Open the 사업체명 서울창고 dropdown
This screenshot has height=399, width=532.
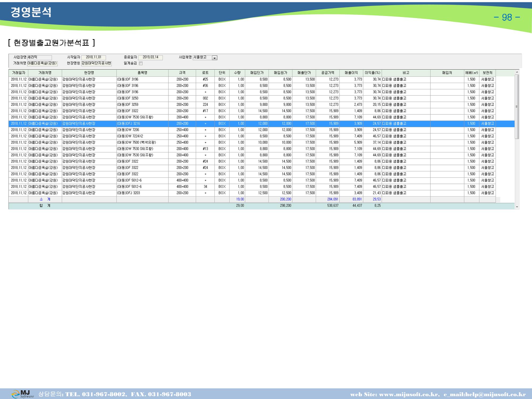coord(215,58)
